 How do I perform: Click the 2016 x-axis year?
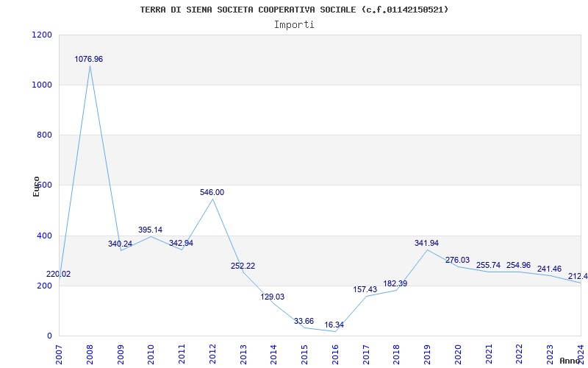coord(335,355)
